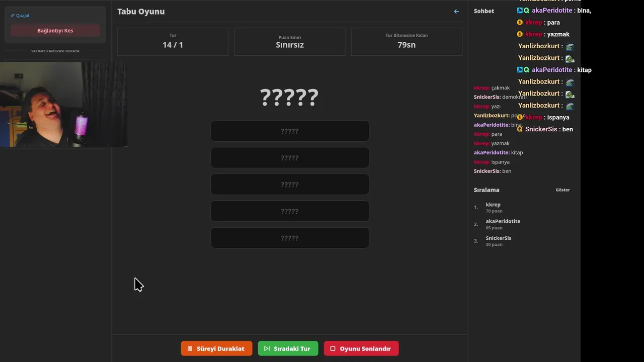
Task: Click the Tabu Oyunu title
Action: [141, 12]
